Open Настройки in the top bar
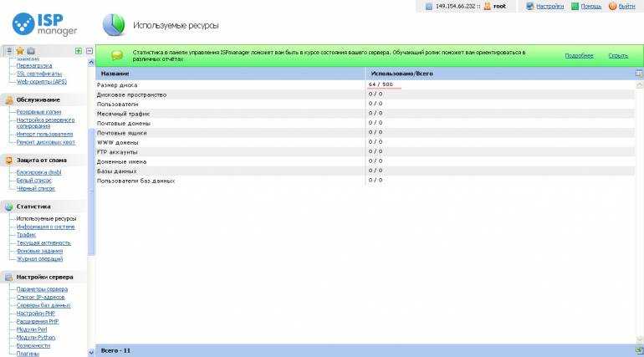The height and width of the screenshot is (357, 644). 549,6
